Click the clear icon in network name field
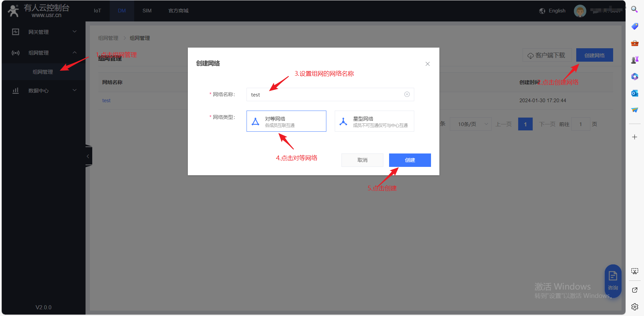 pos(407,94)
